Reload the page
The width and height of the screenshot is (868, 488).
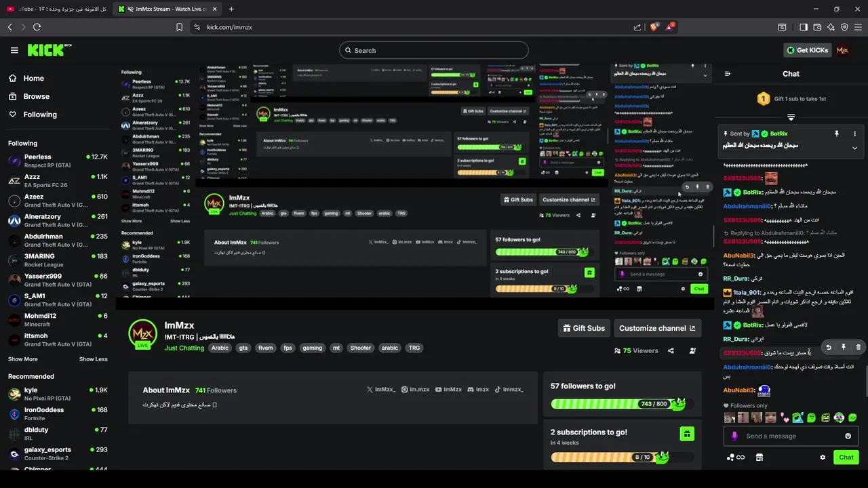tap(37, 27)
